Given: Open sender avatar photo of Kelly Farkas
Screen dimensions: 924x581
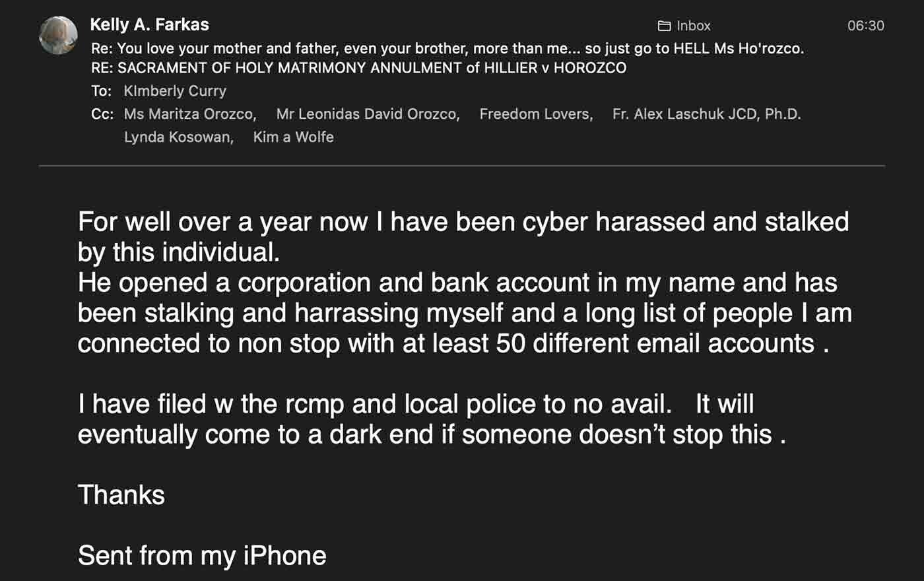Looking at the screenshot, I should pos(59,35).
